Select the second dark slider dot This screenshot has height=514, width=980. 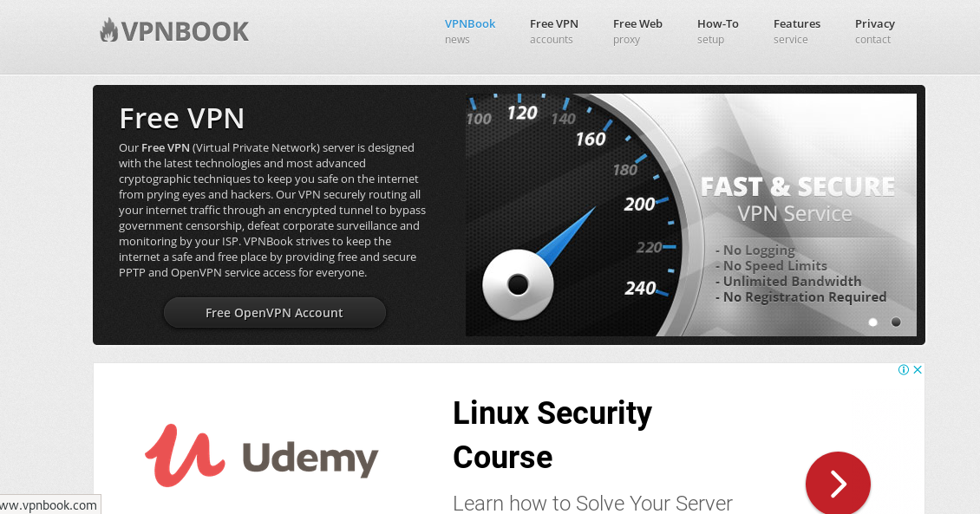(896, 322)
